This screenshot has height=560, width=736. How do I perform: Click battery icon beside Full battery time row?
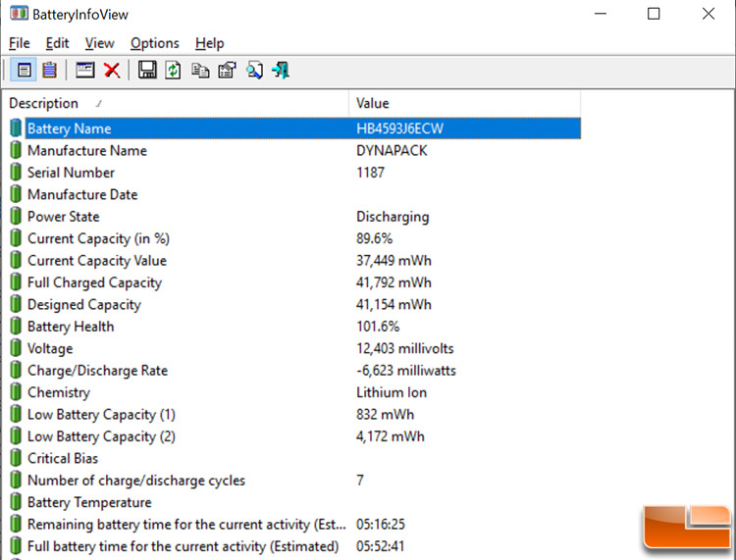(16, 546)
